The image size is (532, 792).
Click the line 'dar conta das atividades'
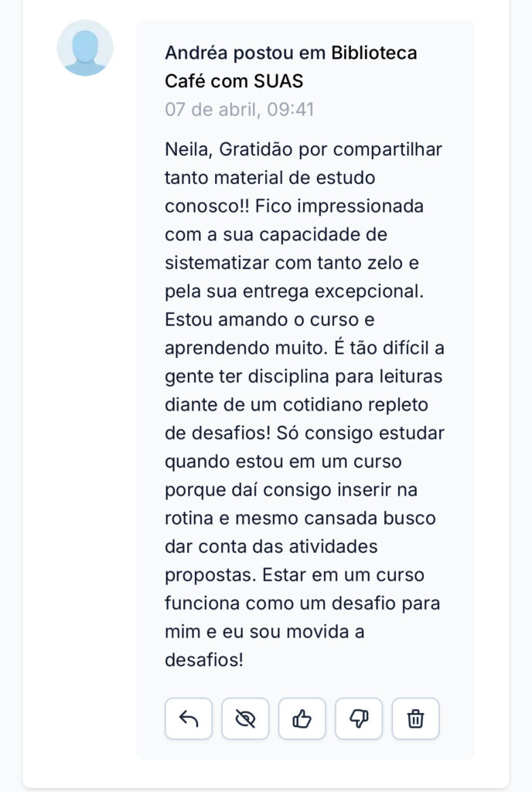[x=271, y=547]
